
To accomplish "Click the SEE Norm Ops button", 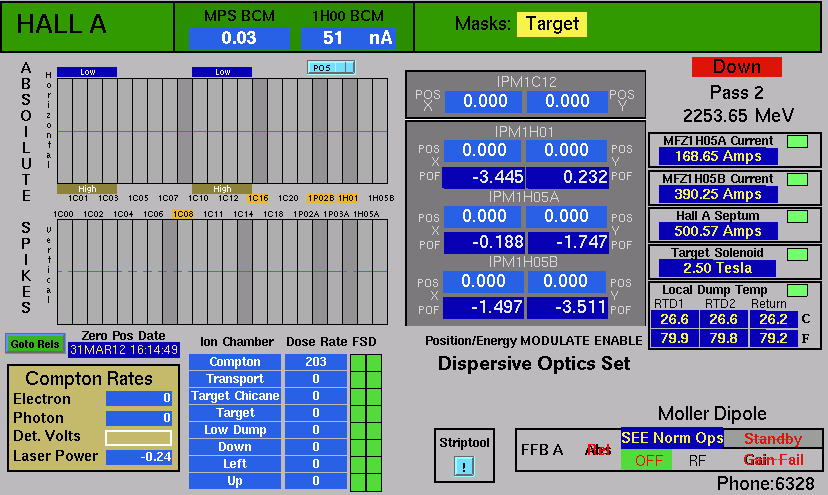I will [x=672, y=438].
